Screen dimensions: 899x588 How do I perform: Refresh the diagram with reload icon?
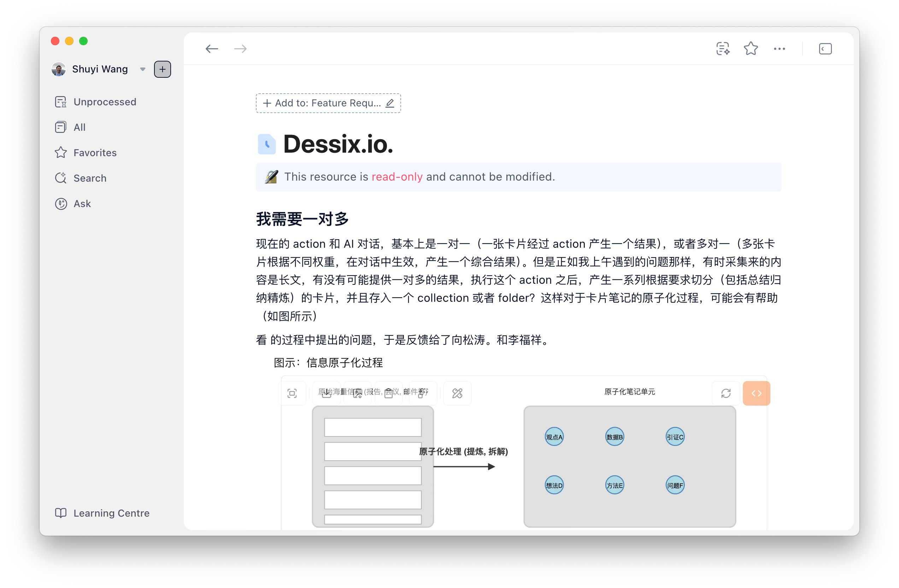[x=725, y=393]
